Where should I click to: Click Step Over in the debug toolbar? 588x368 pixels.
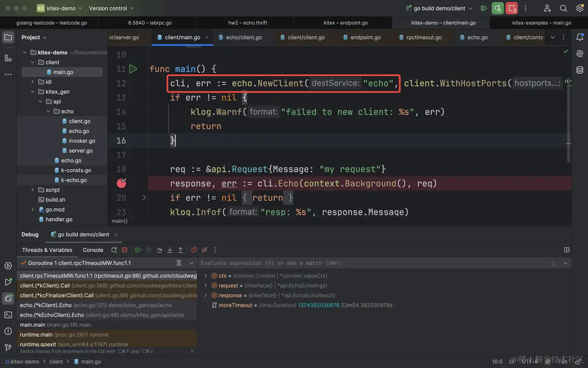(159, 250)
